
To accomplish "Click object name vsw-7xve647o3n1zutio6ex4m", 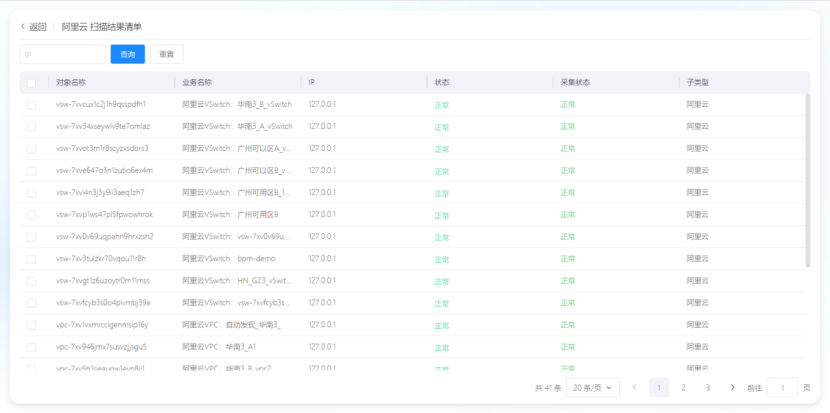I will click(x=104, y=170).
